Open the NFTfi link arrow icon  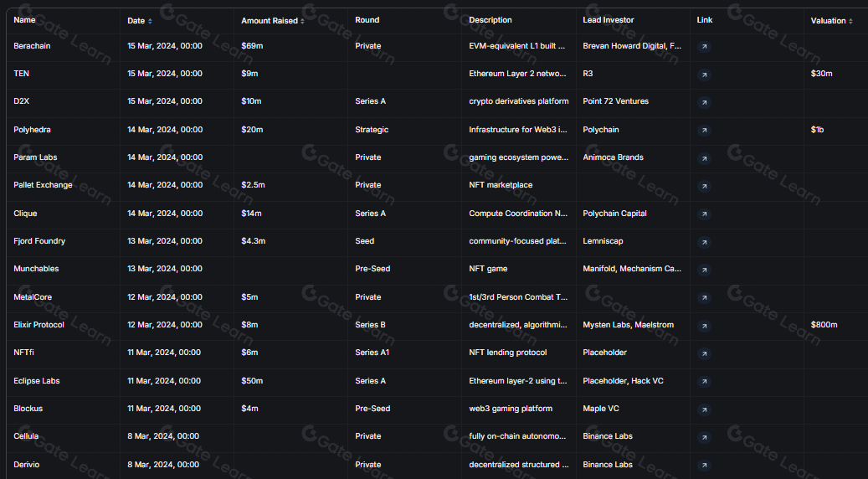(x=704, y=353)
